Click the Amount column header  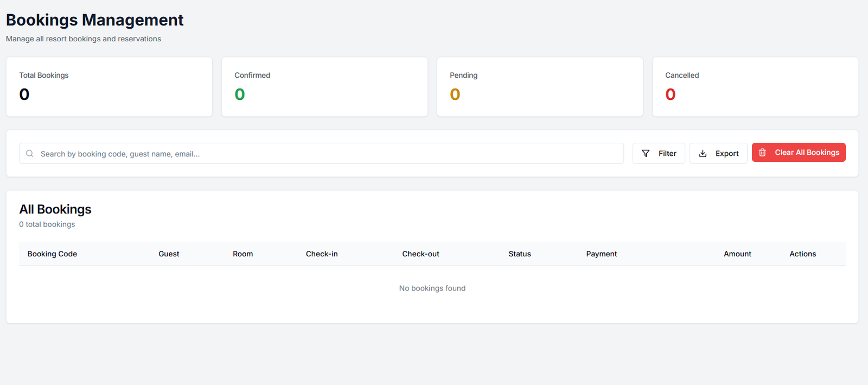[737, 254]
